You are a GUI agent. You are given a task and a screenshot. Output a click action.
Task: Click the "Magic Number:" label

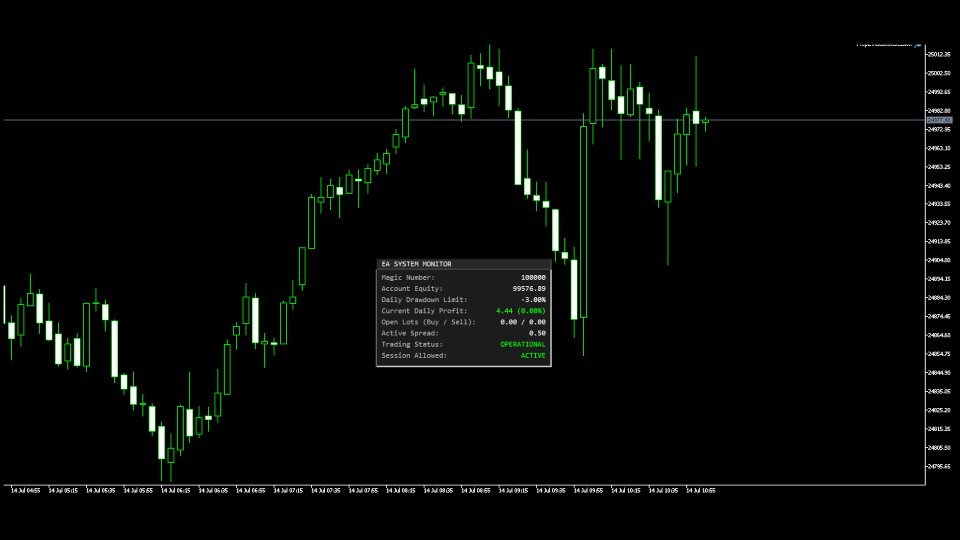pyautogui.click(x=408, y=277)
